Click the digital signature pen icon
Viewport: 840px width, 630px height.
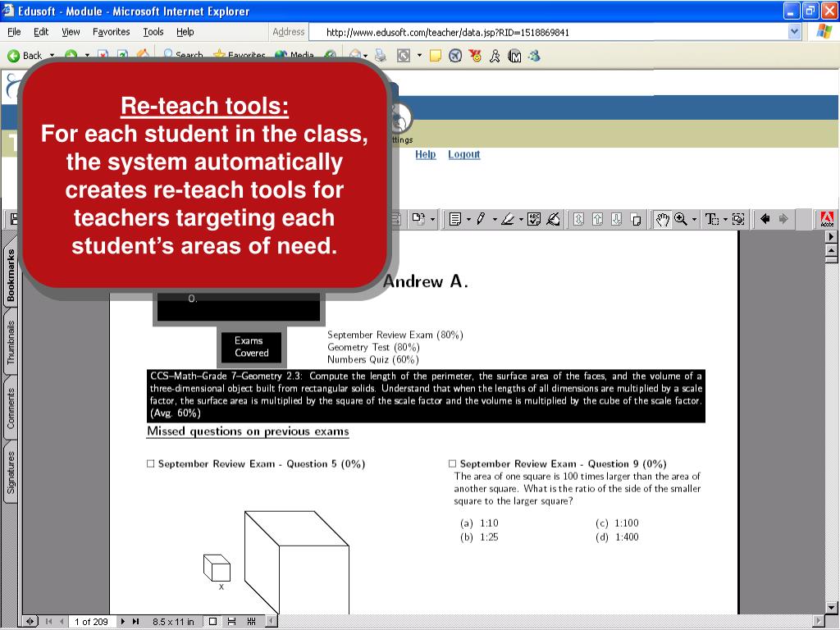(554, 218)
